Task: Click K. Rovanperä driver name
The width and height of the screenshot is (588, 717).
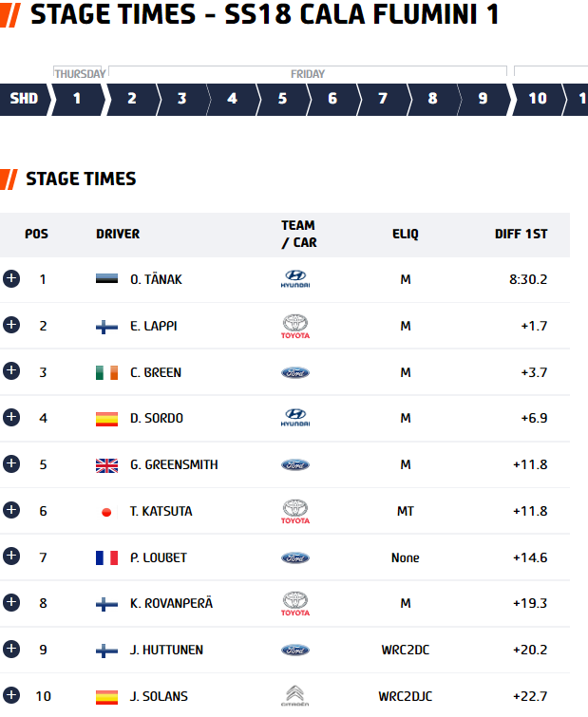Action: (x=172, y=604)
